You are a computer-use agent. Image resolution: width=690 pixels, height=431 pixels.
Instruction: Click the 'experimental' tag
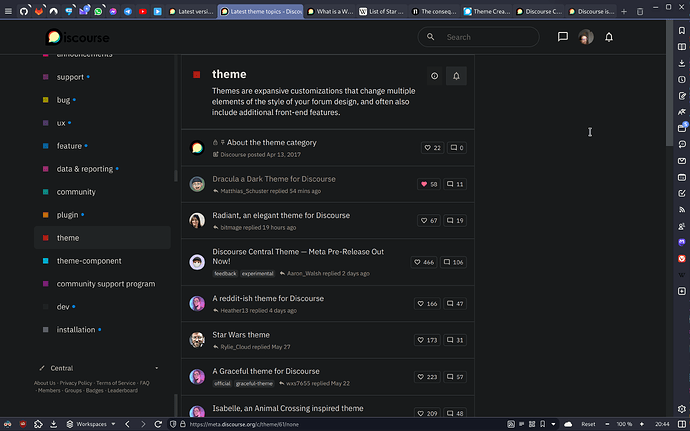(257, 273)
